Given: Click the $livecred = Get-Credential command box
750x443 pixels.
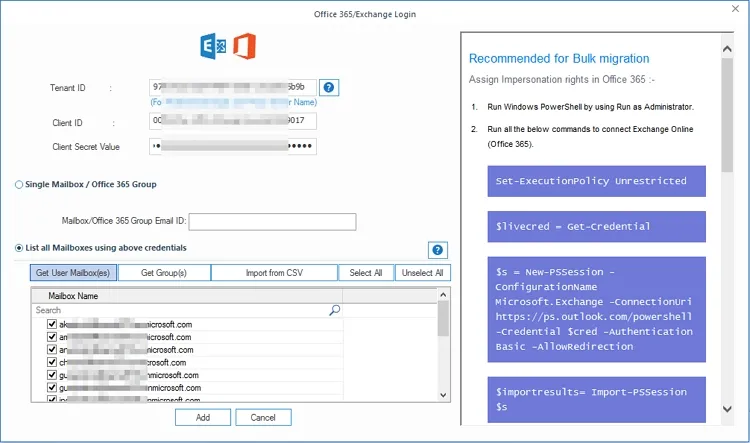Looking at the screenshot, I should 596,226.
